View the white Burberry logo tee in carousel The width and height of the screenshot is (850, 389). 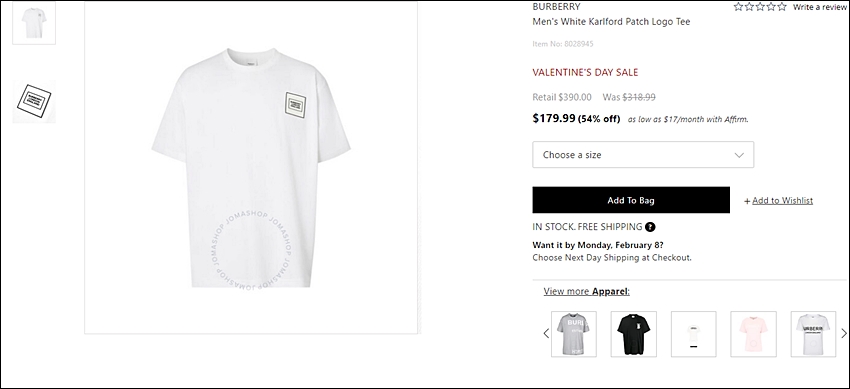tap(813, 334)
